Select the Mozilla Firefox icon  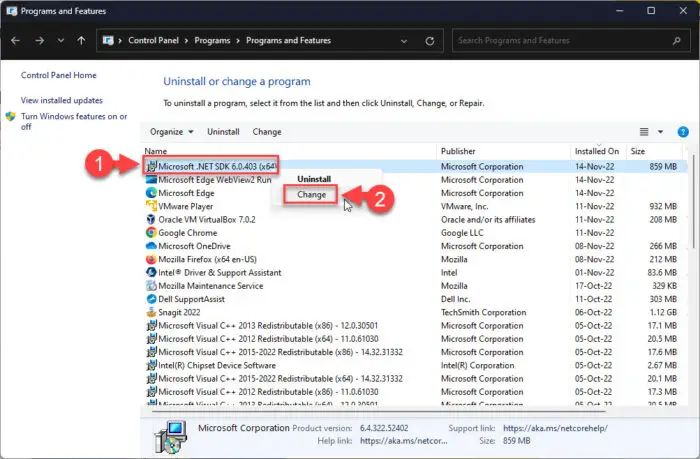point(151,259)
